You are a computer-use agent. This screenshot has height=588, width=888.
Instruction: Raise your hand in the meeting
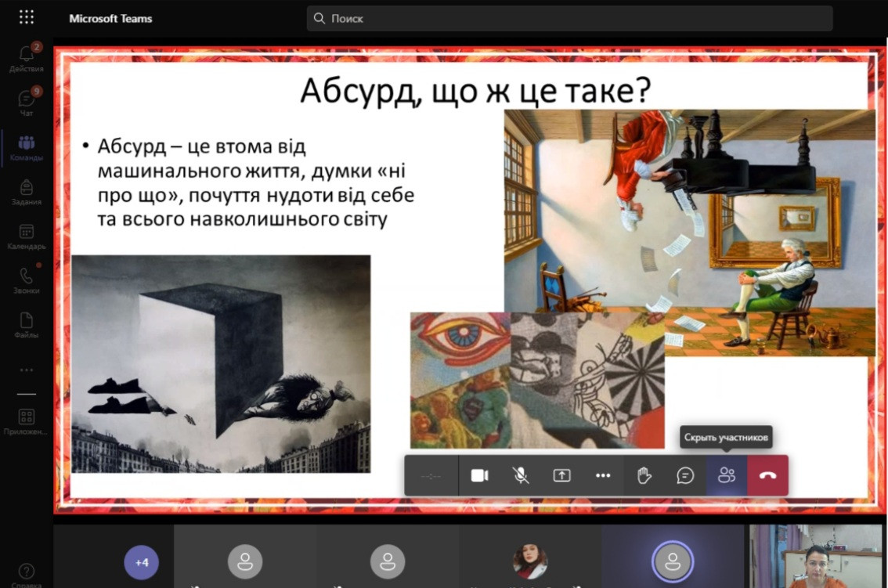click(x=644, y=475)
